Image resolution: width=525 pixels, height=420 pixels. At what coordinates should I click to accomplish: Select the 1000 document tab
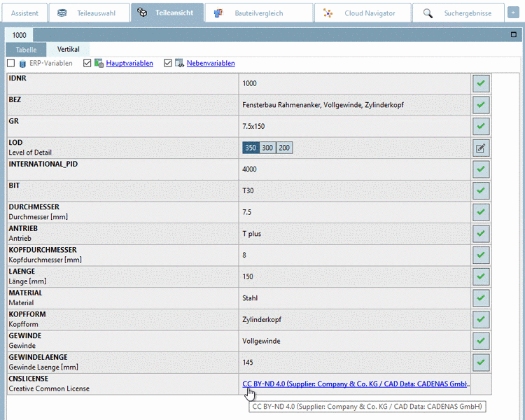[19, 35]
